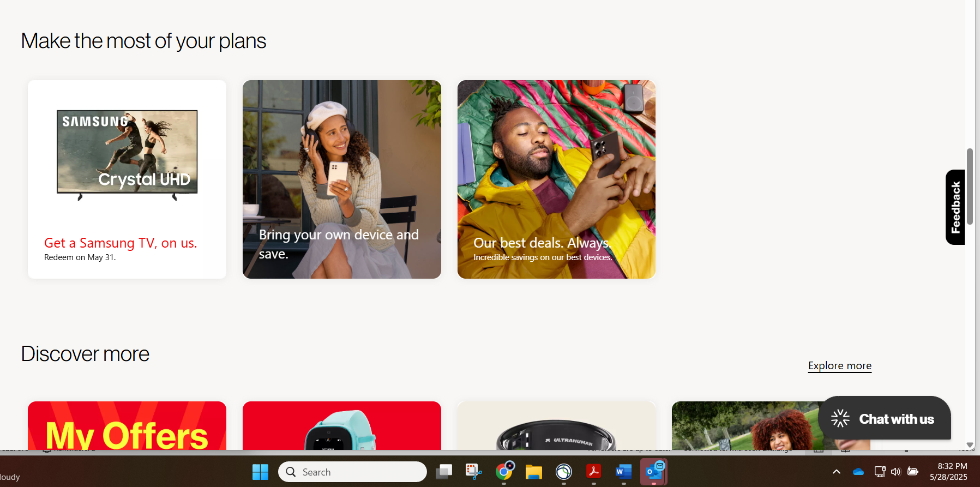Open network settings tray icon

click(880, 472)
